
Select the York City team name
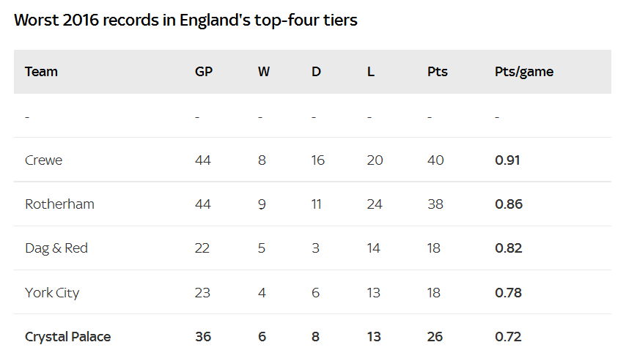[x=52, y=293]
